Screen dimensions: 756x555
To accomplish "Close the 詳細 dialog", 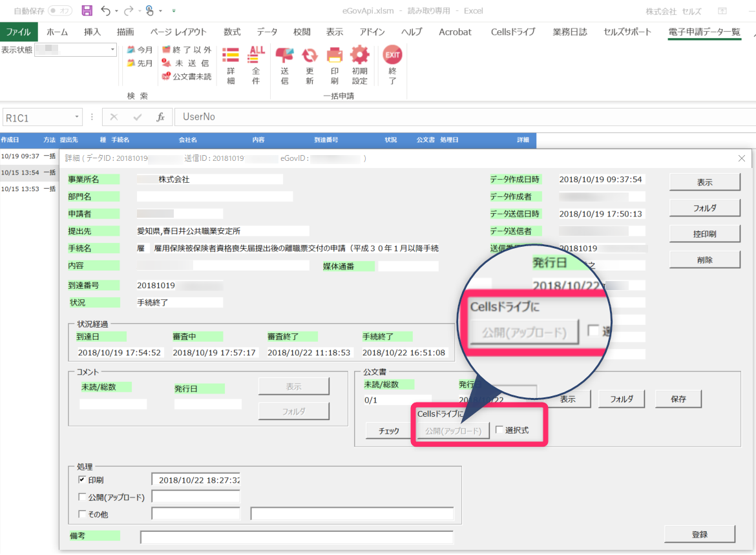I will 742,158.
